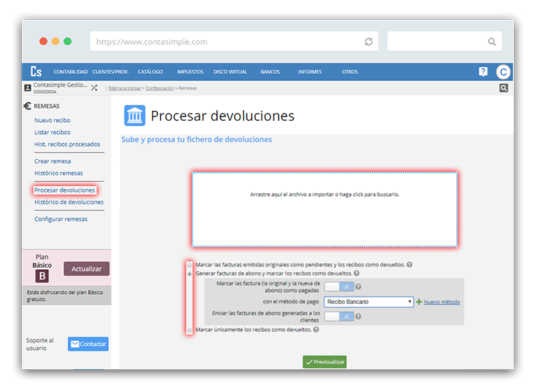Click the euro icon beside REMESAS
This screenshot has width=533, height=392.
(28, 106)
